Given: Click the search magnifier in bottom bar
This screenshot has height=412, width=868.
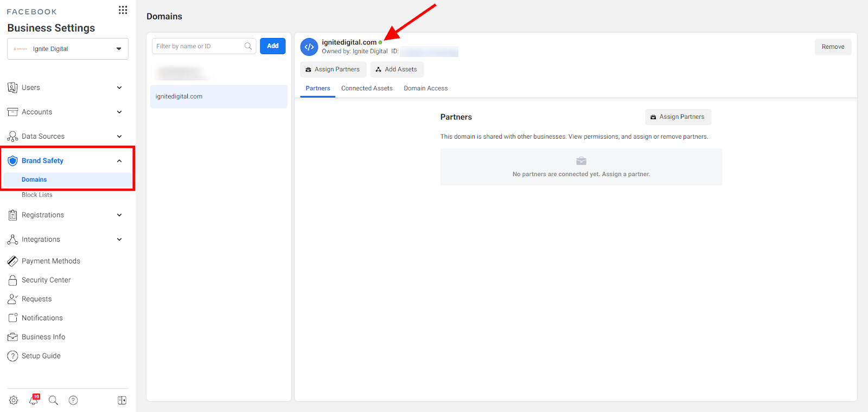Looking at the screenshot, I should [x=53, y=400].
